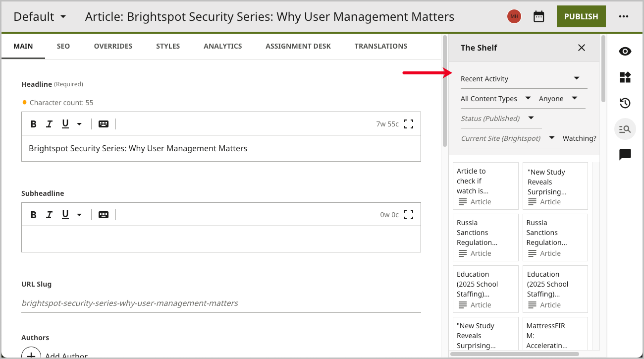Click the URL Slug field
Viewport: 644px width, 359px height.
pos(221,303)
